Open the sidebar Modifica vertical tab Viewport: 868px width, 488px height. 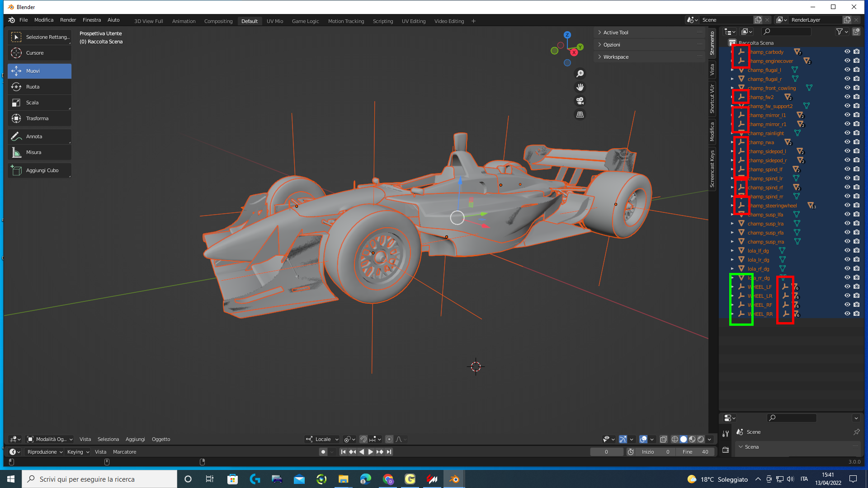(x=712, y=131)
